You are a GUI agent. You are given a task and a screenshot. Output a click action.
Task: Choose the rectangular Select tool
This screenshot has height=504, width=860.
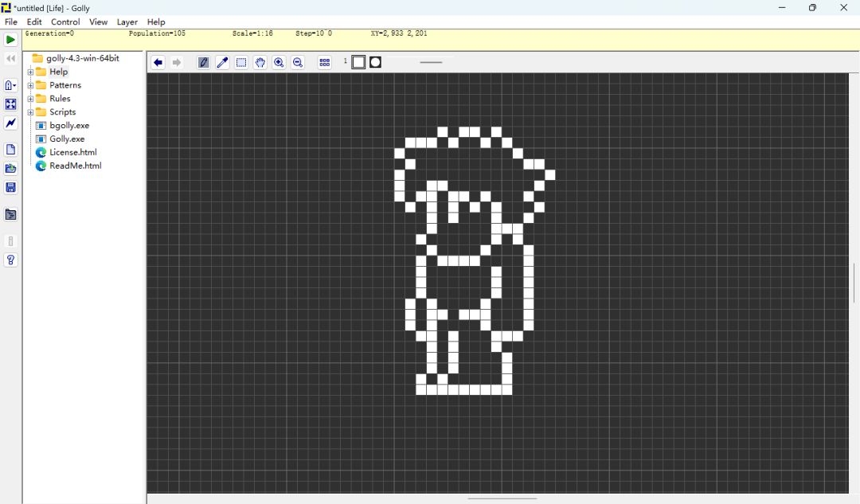(x=241, y=63)
